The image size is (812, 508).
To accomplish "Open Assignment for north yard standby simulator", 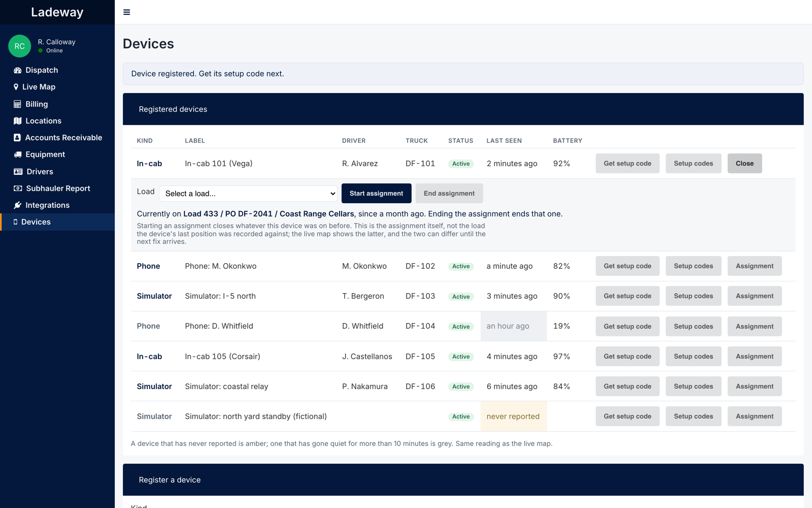I will point(755,417).
